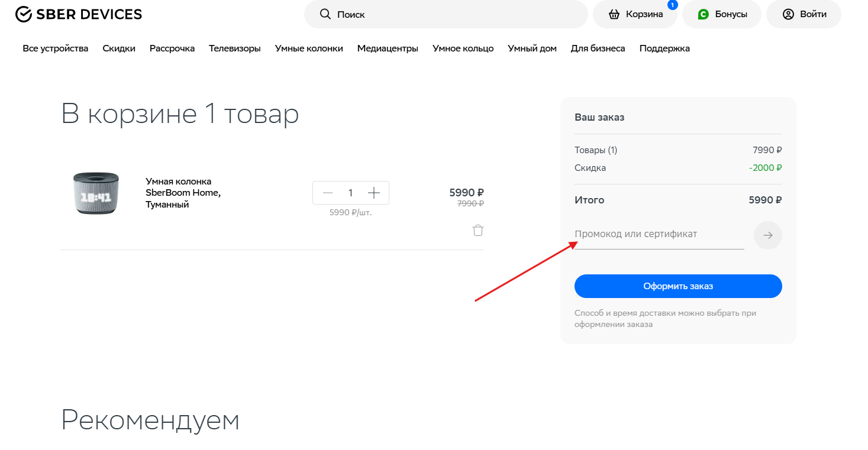
Task: Click the search magnifier icon
Action: [x=325, y=14]
